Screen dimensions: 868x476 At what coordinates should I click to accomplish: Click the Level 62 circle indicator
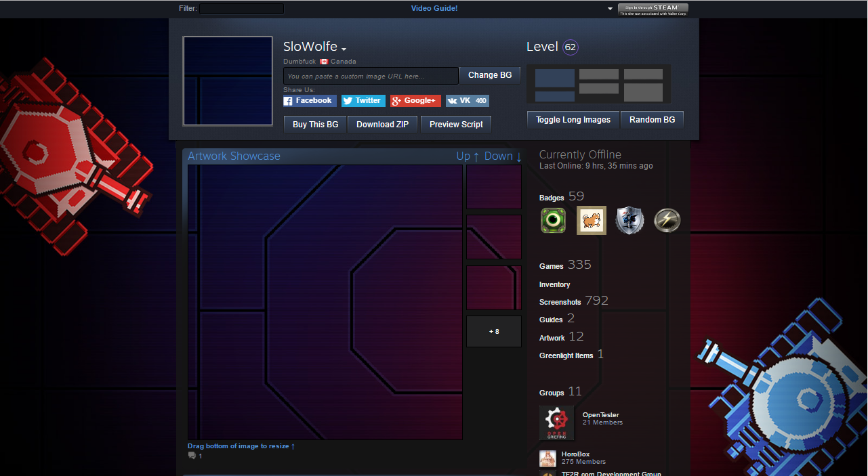coord(571,47)
